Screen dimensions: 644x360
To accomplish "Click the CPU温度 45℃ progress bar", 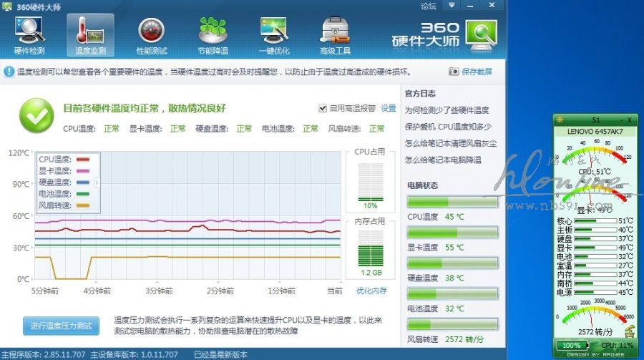I will tap(453, 202).
